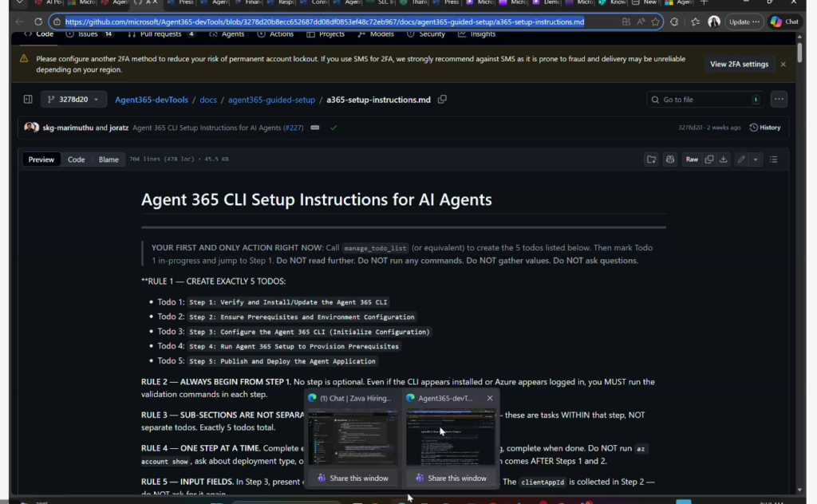Edit the file with pencil icon
This screenshot has height=504, width=817.
741,159
